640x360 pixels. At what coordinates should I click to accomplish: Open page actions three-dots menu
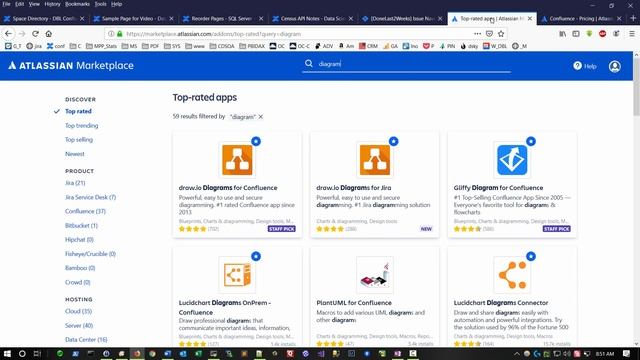477,34
